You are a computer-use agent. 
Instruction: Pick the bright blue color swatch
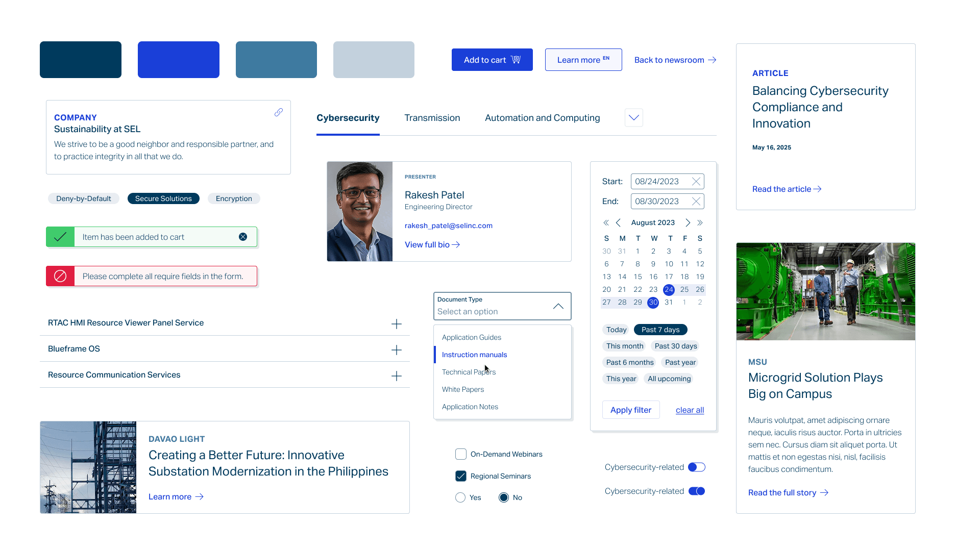[x=178, y=60]
